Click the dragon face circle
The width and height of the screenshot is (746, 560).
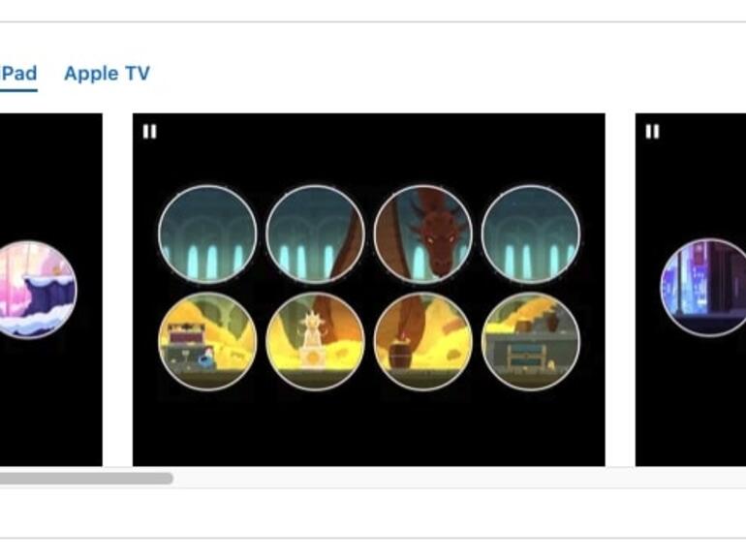point(423,234)
